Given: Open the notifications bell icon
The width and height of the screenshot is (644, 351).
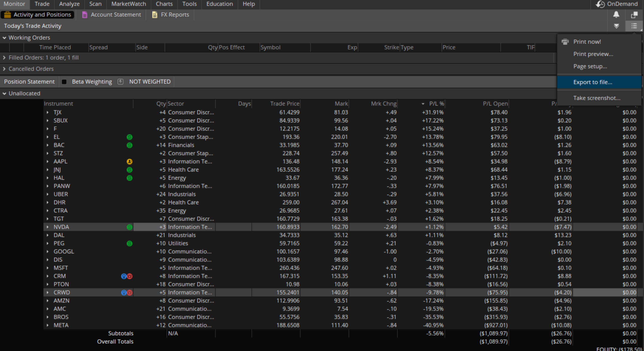Looking at the screenshot, I should pyautogui.click(x=616, y=15).
